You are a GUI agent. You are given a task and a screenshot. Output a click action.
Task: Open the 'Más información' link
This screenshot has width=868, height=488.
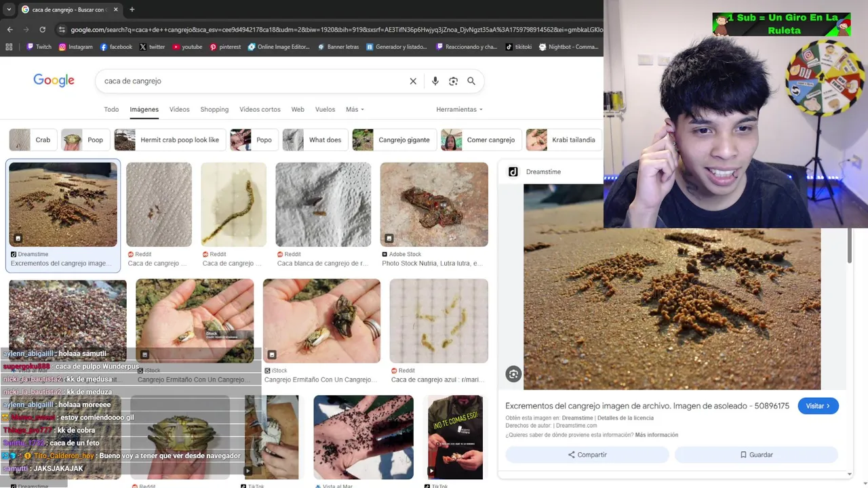coord(656,435)
